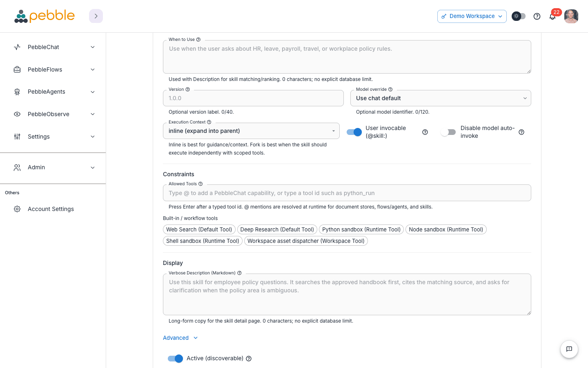Focus the Allowed Tools input field
Viewport: 588px width, 368px height.
click(x=347, y=193)
